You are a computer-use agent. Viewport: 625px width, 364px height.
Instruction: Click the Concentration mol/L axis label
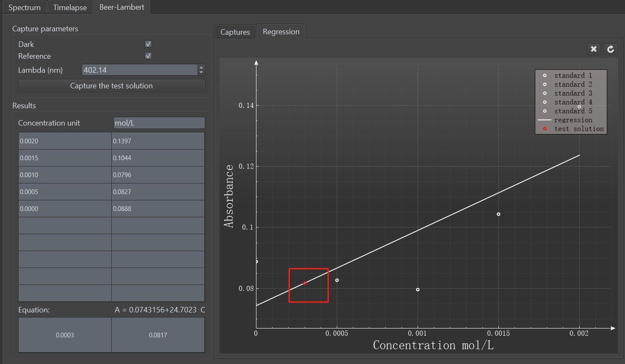433,345
